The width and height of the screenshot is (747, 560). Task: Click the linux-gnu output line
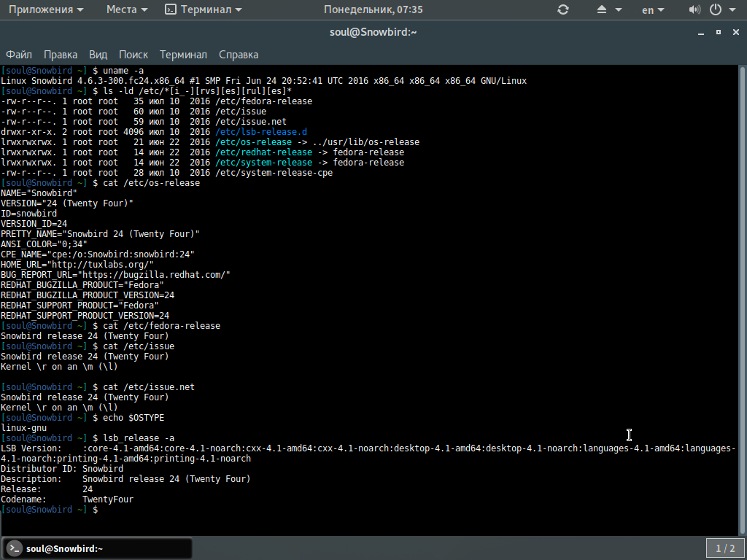[x=24, y=428]
